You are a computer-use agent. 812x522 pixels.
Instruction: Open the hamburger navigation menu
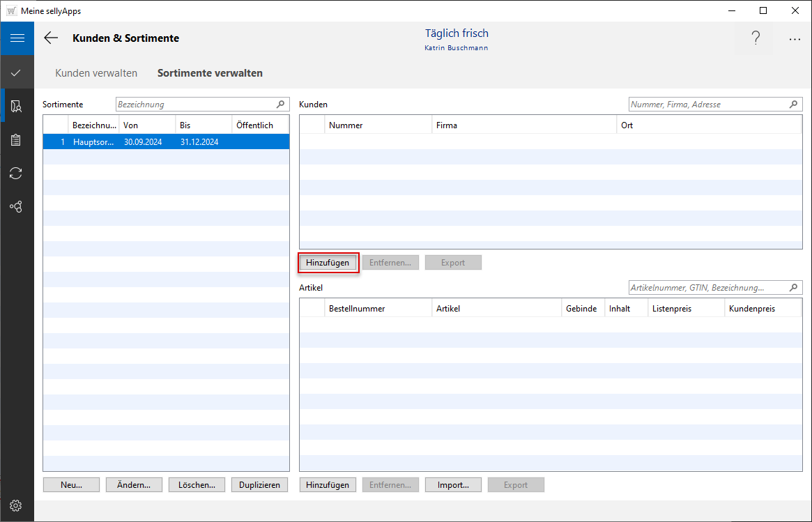click(17, 38)
